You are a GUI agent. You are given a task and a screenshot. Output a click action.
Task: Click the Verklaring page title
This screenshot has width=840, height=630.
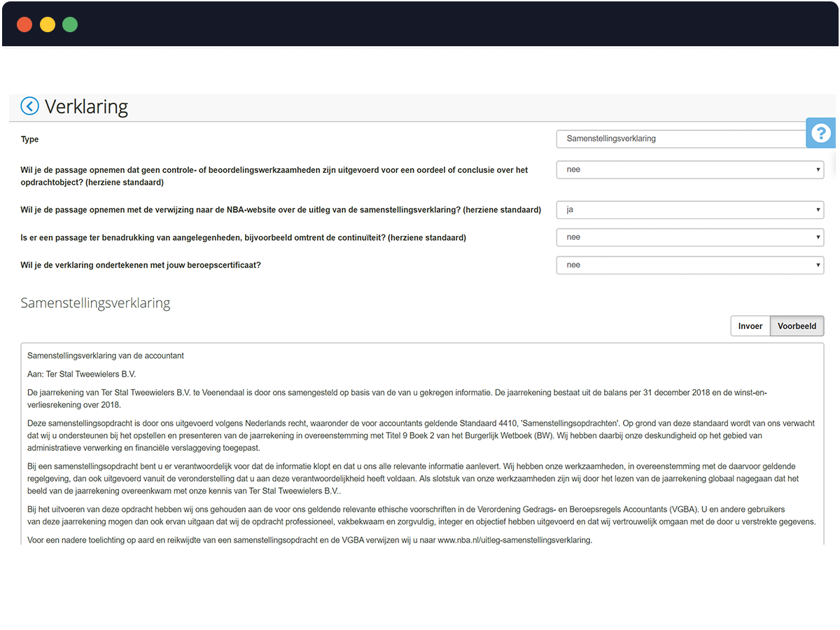coord(86,107)
